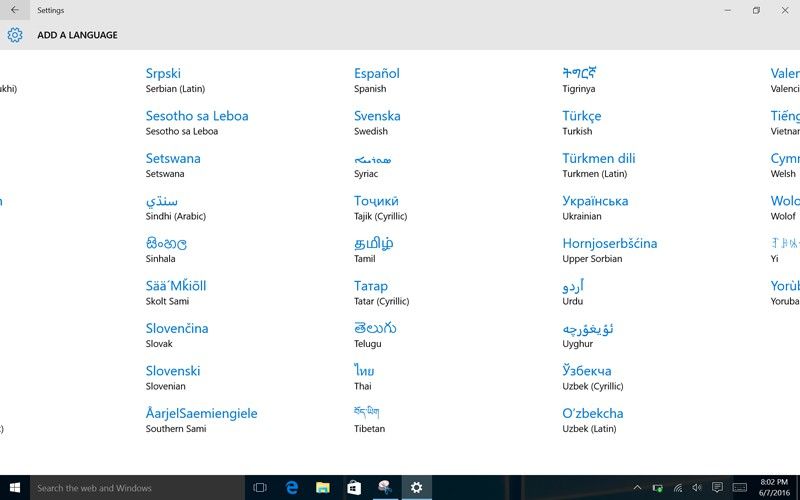Select the Uyghur language
This screenshot has width=800, height=500.
(x=588, y=335)
